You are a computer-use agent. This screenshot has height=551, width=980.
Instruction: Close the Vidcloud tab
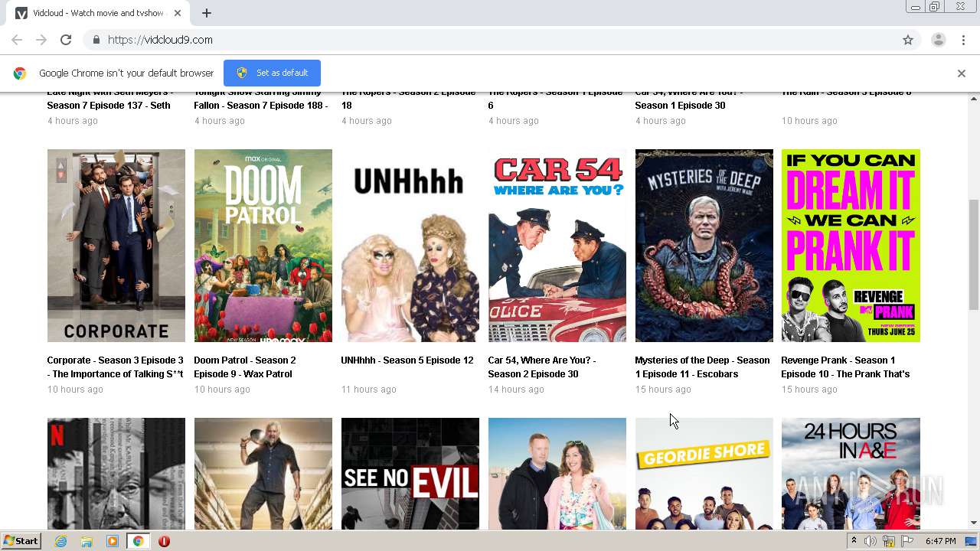(178, 13)
